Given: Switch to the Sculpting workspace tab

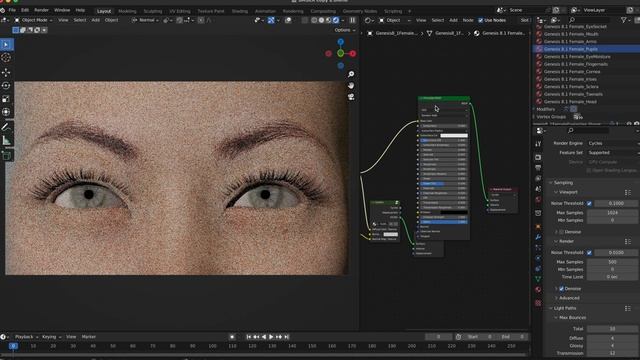Looking at the screenshot, I should pyautogui.click(x=153, y=11).
